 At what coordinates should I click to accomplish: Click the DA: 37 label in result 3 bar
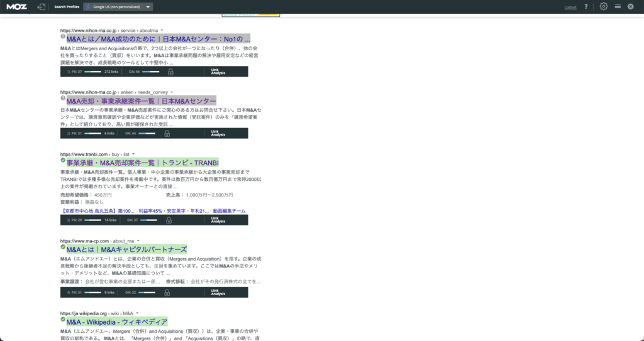(x=133, y=220)
